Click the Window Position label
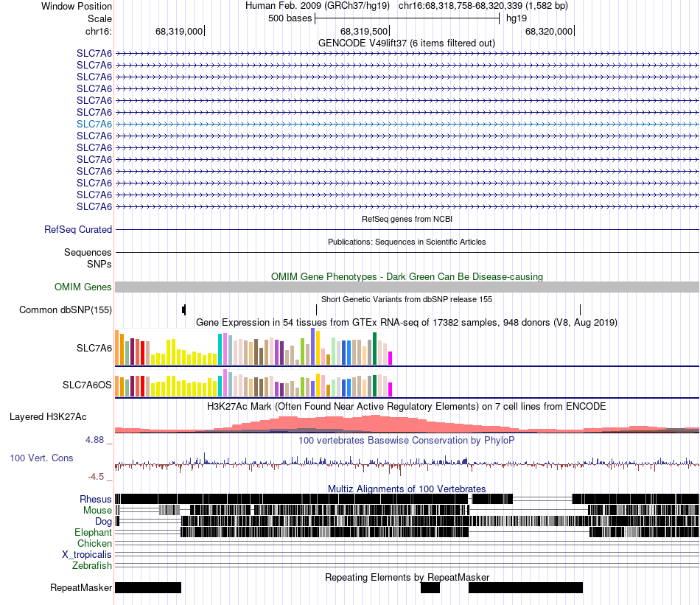 click(x=77, y=6)
